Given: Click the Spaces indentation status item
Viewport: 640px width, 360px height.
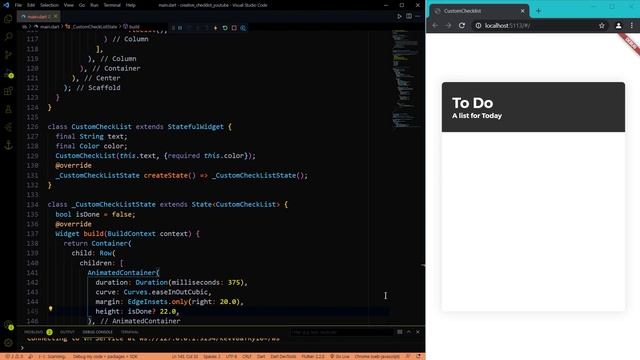Looking at the screenshot, I should pyautogui.click(x=212, y=356).
